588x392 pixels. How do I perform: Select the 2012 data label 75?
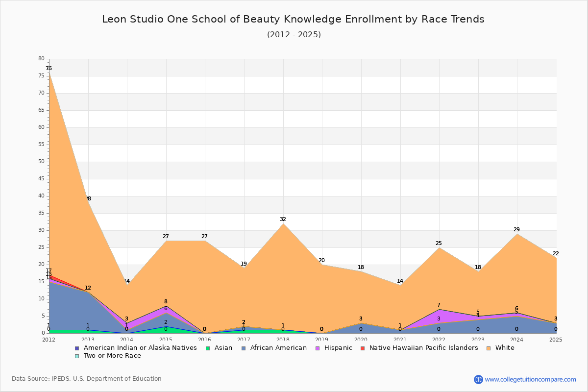[x=49, y=68]
